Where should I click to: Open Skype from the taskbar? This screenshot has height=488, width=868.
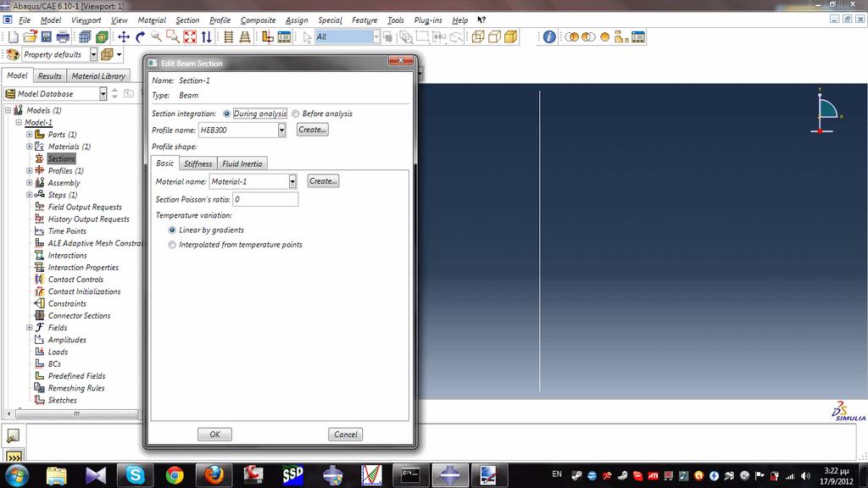pyautogui.click(x=135, y=474)
